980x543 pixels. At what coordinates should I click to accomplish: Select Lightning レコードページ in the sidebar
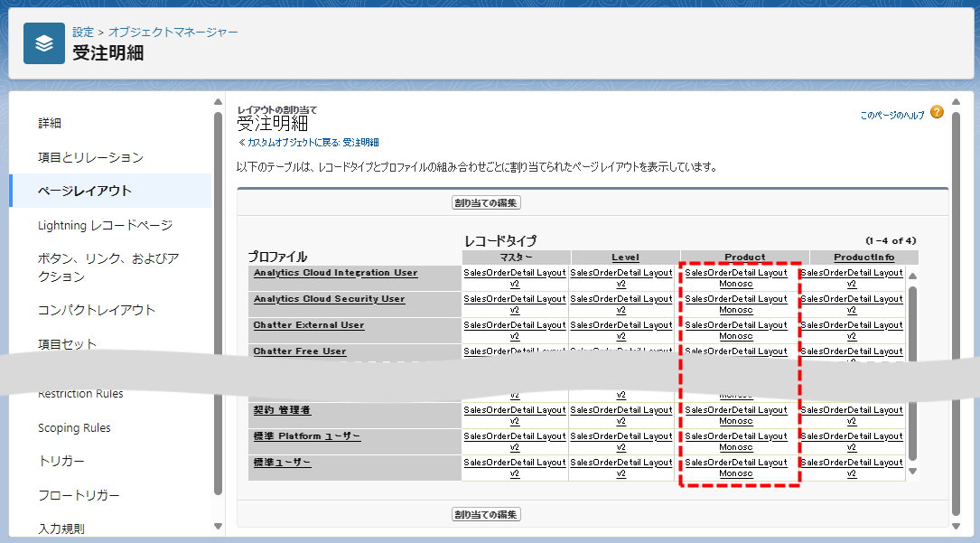pyautogui.click(x=105, y=225)
